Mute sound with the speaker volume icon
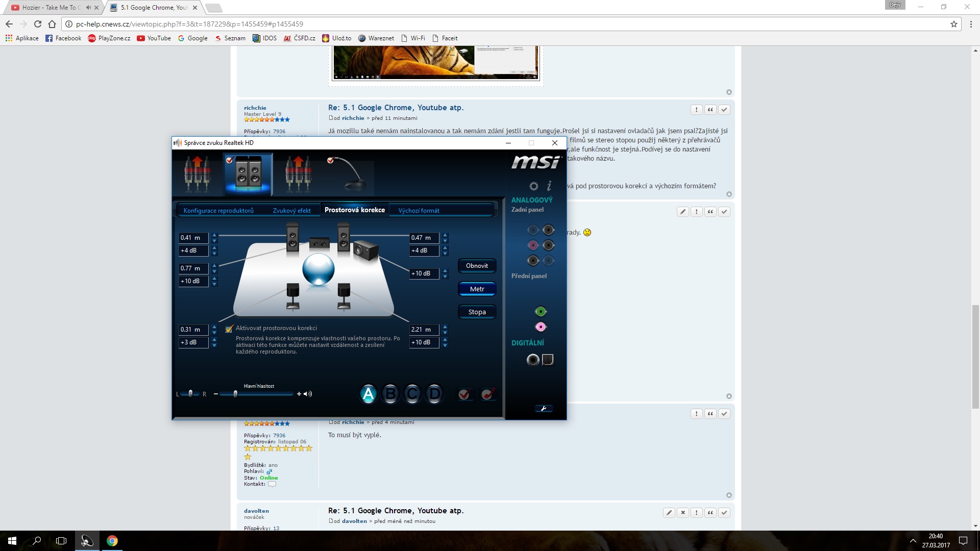 click(308, 394)
